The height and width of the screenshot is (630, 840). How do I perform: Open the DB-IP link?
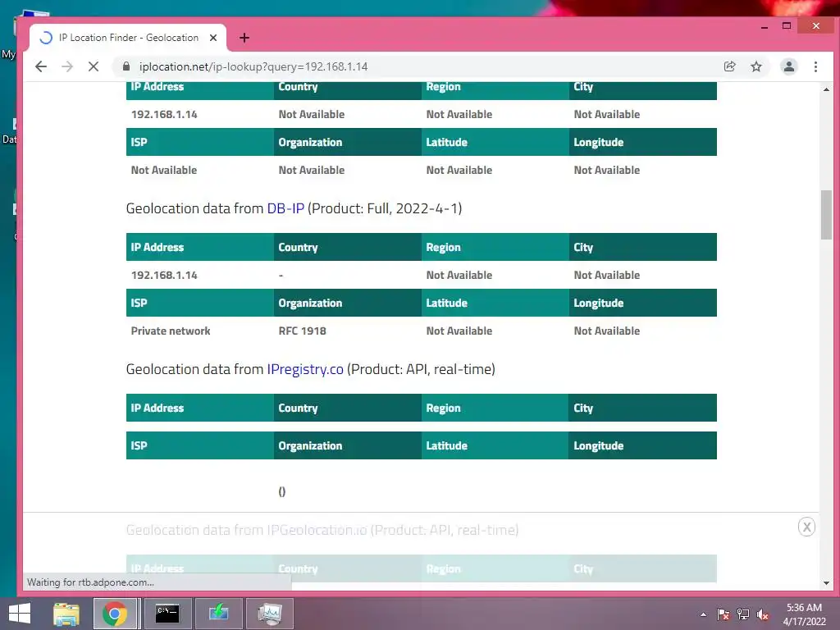click(x=285, y=208)
